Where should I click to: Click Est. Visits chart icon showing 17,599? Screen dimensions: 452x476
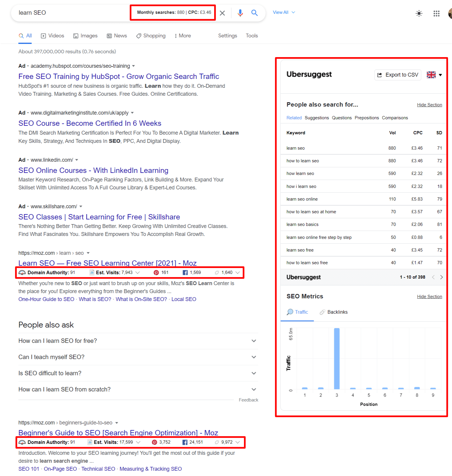90,442
